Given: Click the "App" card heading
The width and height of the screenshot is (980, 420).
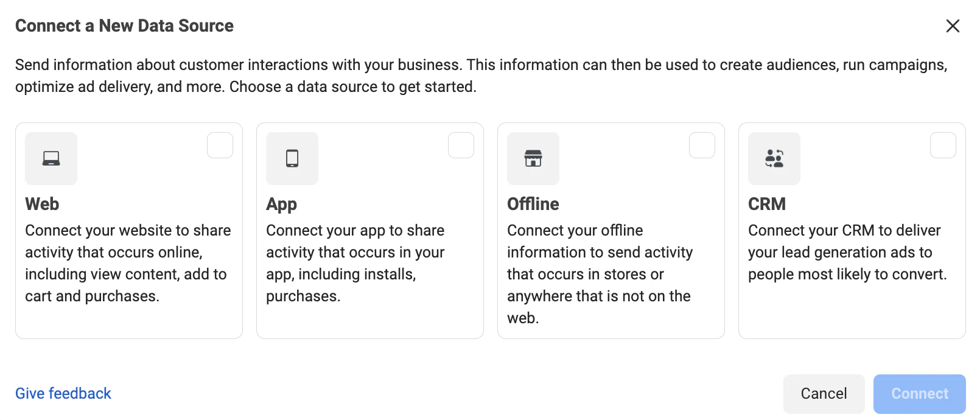Looking at the screenshot, I should tap(281, 204).
